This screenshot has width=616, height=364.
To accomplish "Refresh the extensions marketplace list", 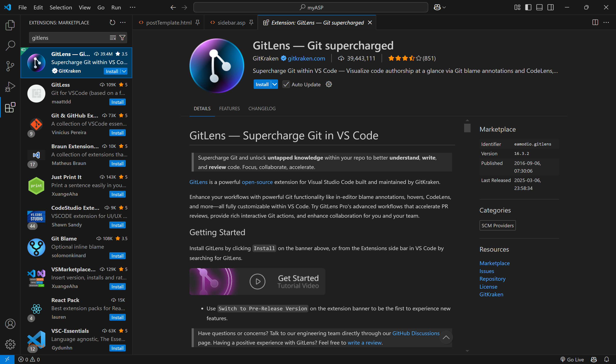I will point(112,23).
